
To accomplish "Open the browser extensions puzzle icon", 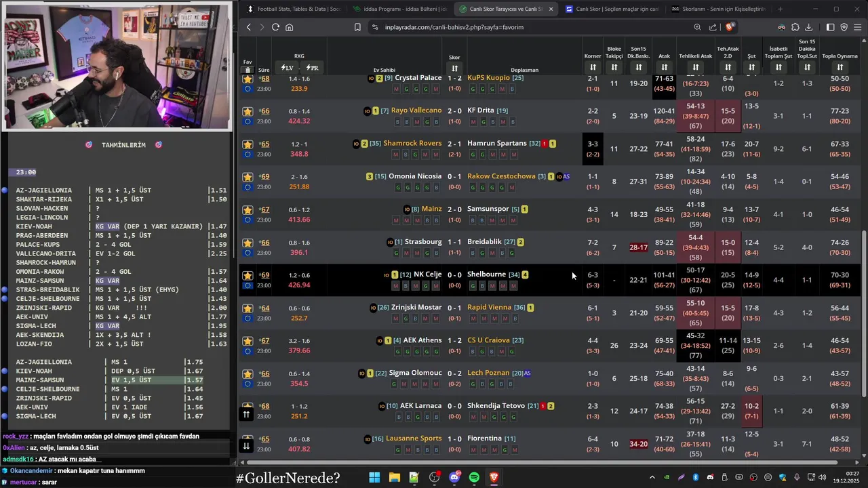I will pos(795,27).
